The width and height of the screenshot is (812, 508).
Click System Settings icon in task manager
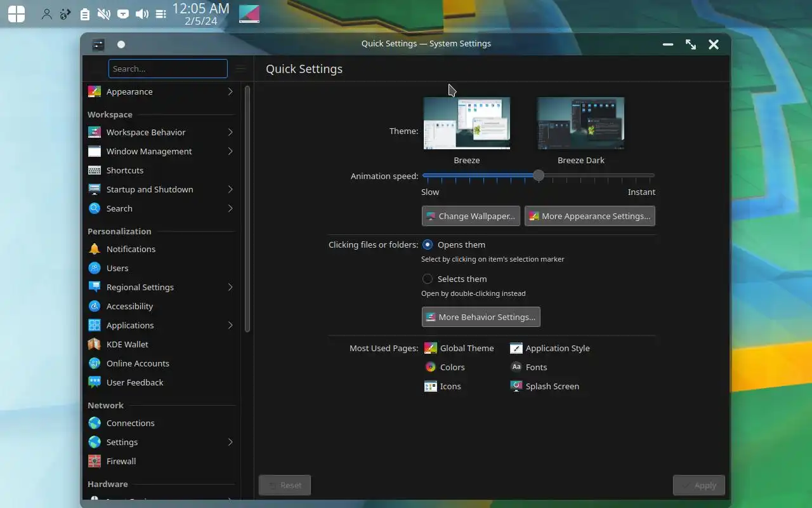(249, 13)
